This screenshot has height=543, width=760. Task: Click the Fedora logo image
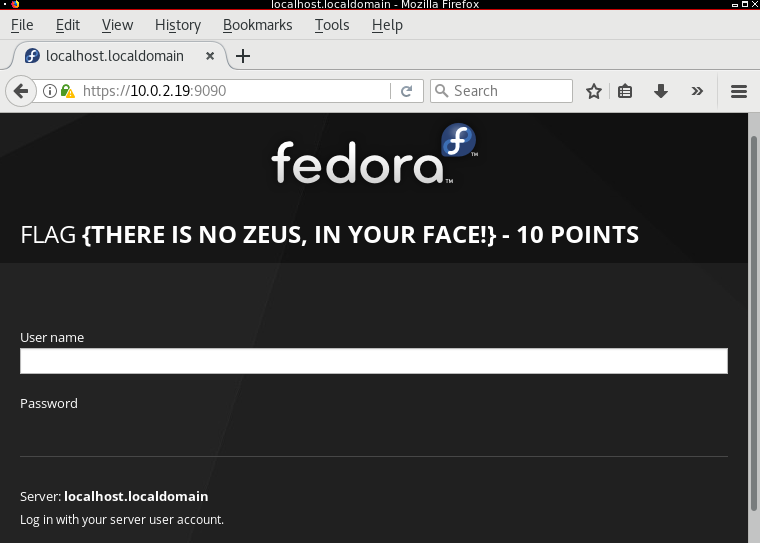click(x=375, y=154)
